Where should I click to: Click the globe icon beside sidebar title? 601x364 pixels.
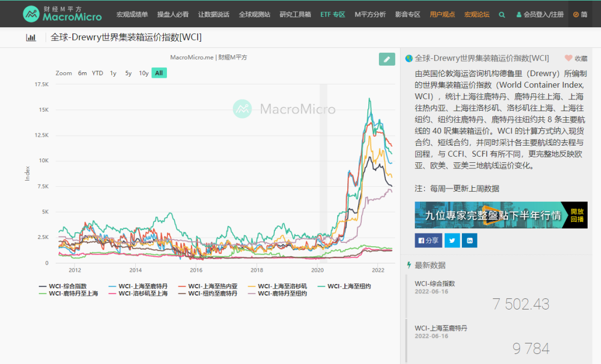[x=409, y=58]
